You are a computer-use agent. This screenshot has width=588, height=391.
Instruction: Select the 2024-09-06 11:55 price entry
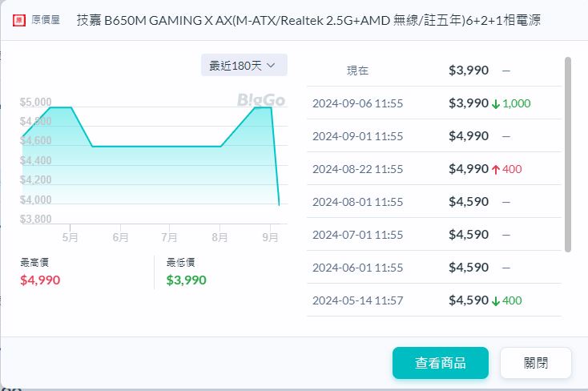pyautogui.click(x=357, y=103)
